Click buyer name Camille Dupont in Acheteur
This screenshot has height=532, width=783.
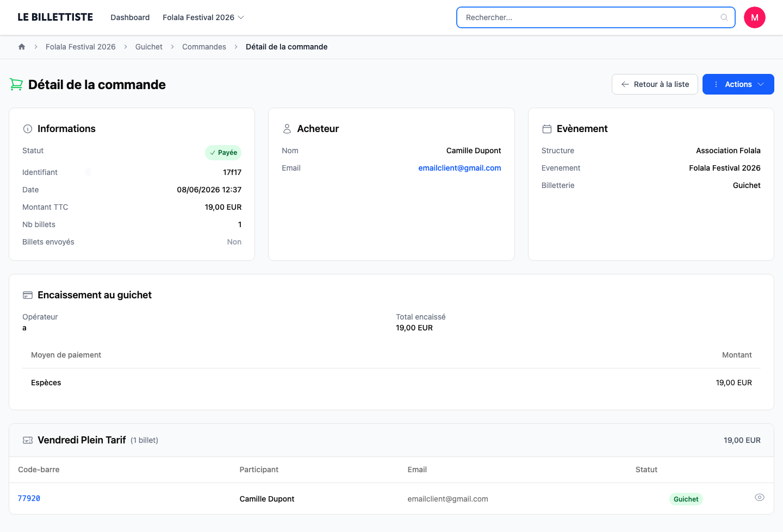click(474, 151)
